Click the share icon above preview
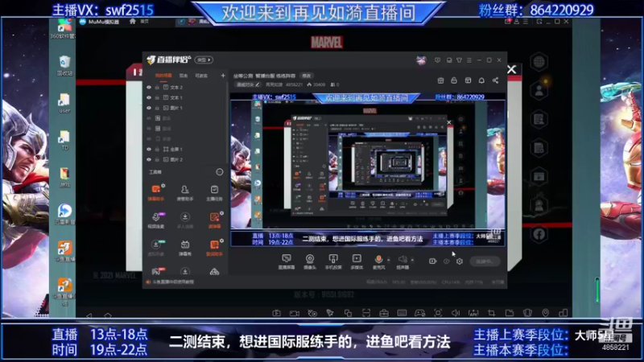The width and height of the screenshot is (644, 362). tap(495, 80)
